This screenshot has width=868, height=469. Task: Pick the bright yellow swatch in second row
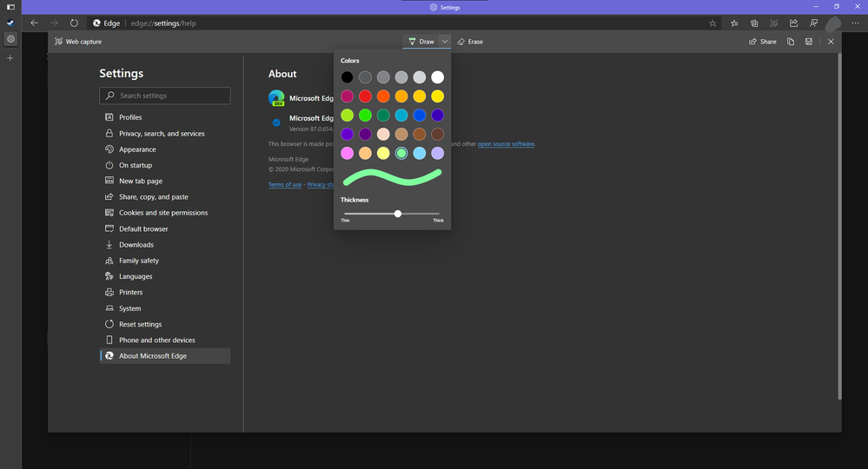coord(437,96)
